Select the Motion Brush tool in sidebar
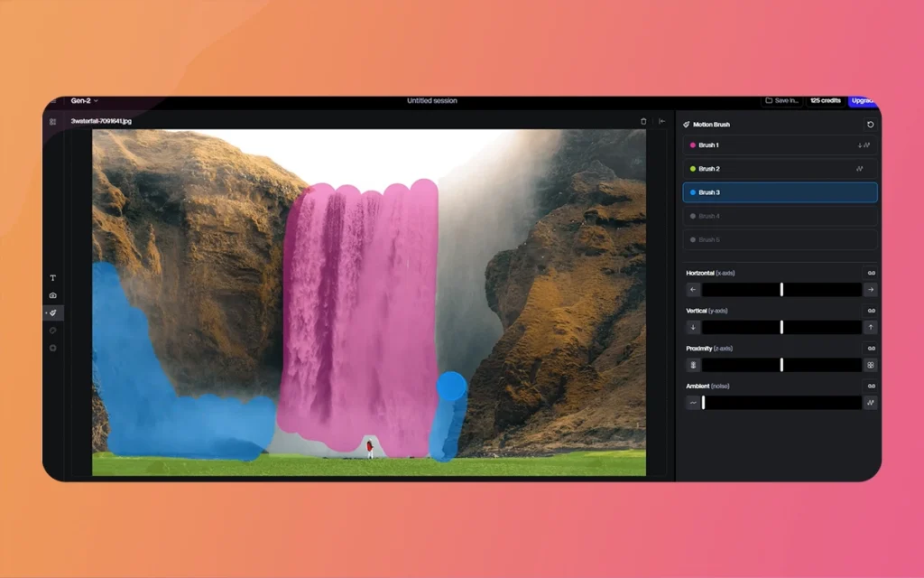The image size is (924, 578). coord(53,312)
